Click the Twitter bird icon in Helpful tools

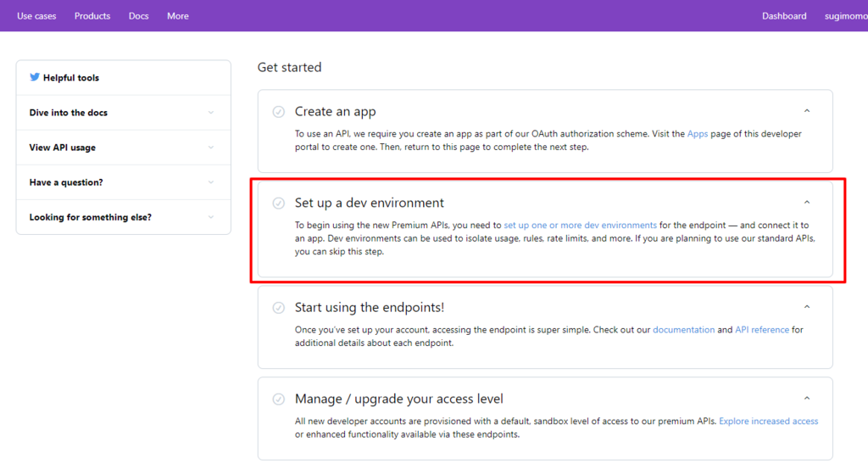pyautogui.click(x=34, y=77)
